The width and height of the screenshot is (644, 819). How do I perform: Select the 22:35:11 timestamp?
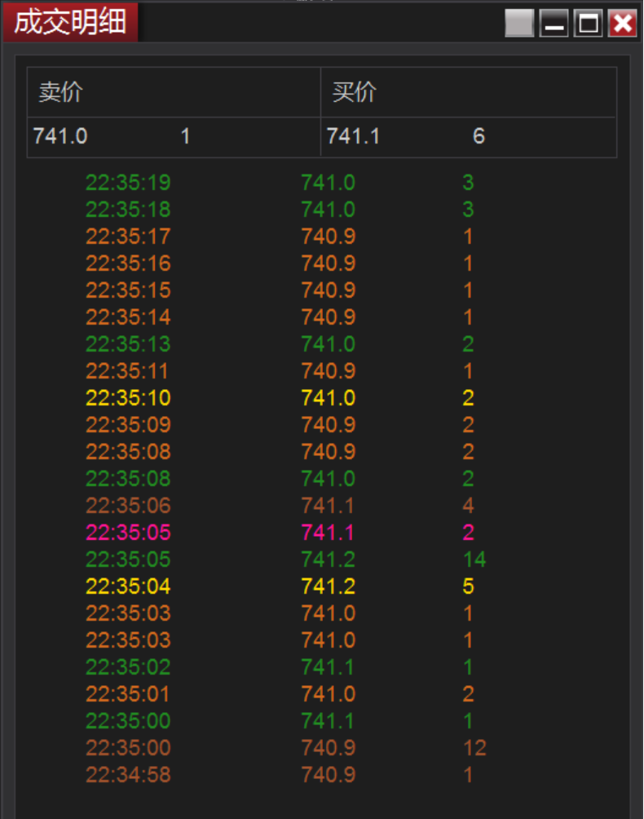pyautogui.click(x=128, y=371)
